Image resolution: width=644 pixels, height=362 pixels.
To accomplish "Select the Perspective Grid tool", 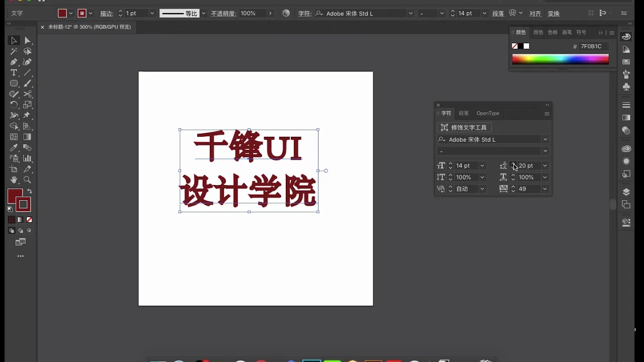I will coord(28,126).
